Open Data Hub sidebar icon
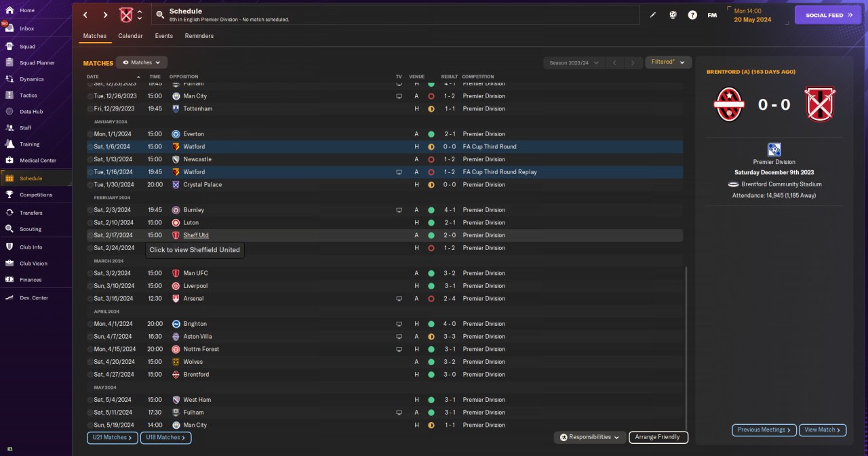This screenshot has width=868, height=456. click(9, 111)
